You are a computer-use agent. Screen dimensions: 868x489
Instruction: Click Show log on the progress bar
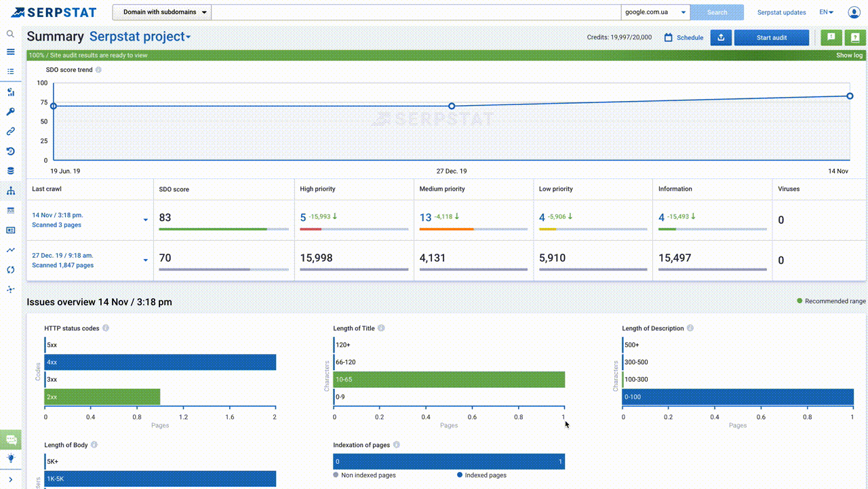pos(849,56)
